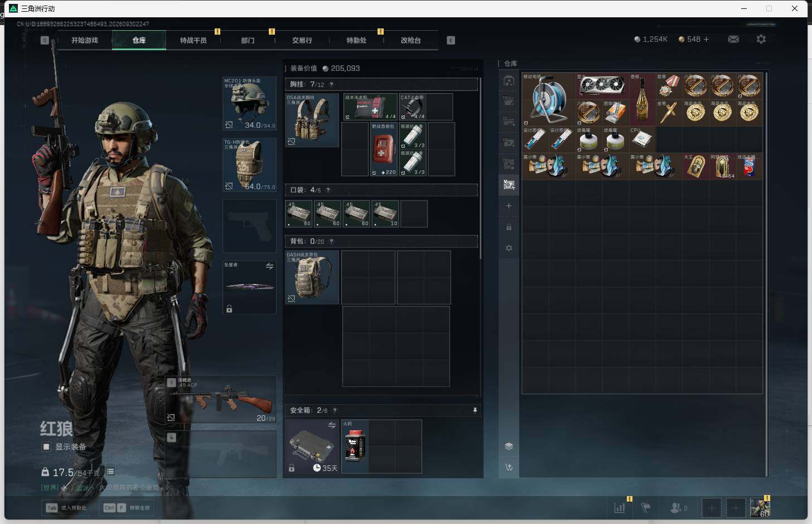812x524 pixels.
Task: Click the swap arrows on the melee weapon slot
Action: tap(269, 266)
